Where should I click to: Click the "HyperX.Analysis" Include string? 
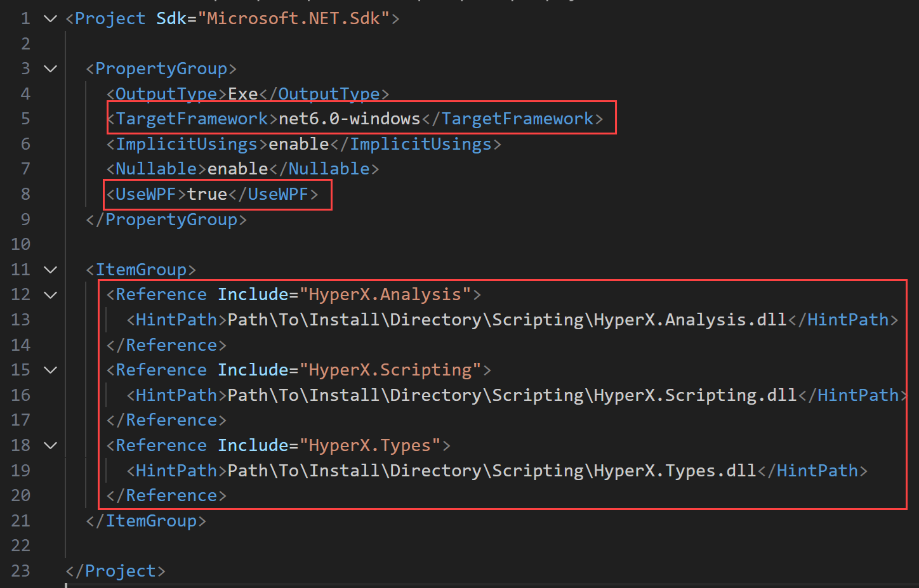coord(385,294)
